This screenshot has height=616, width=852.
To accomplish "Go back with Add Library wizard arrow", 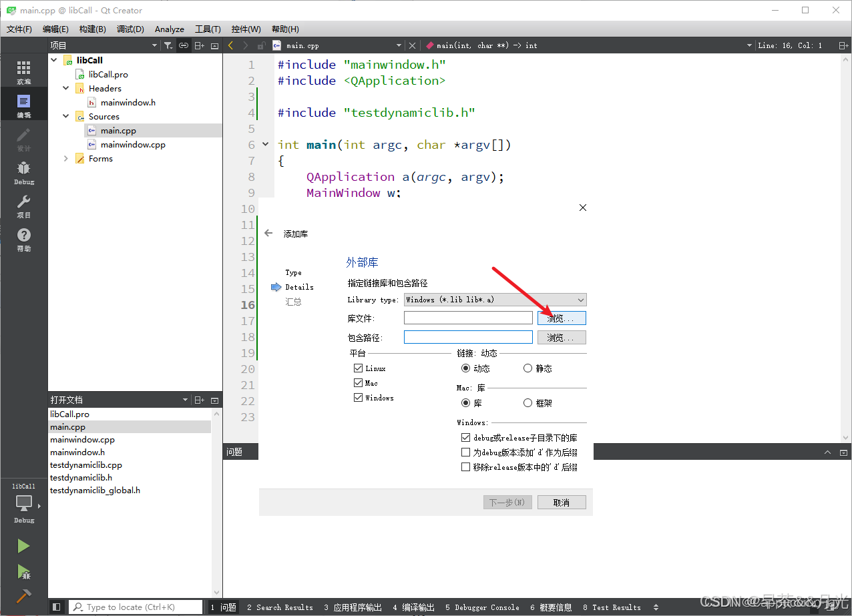I will 268,234.
